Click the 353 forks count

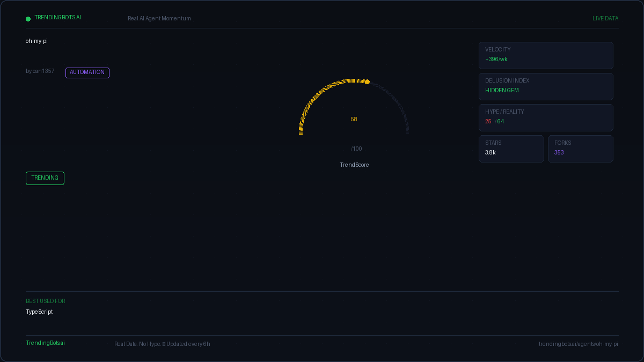tap(559, 153)
